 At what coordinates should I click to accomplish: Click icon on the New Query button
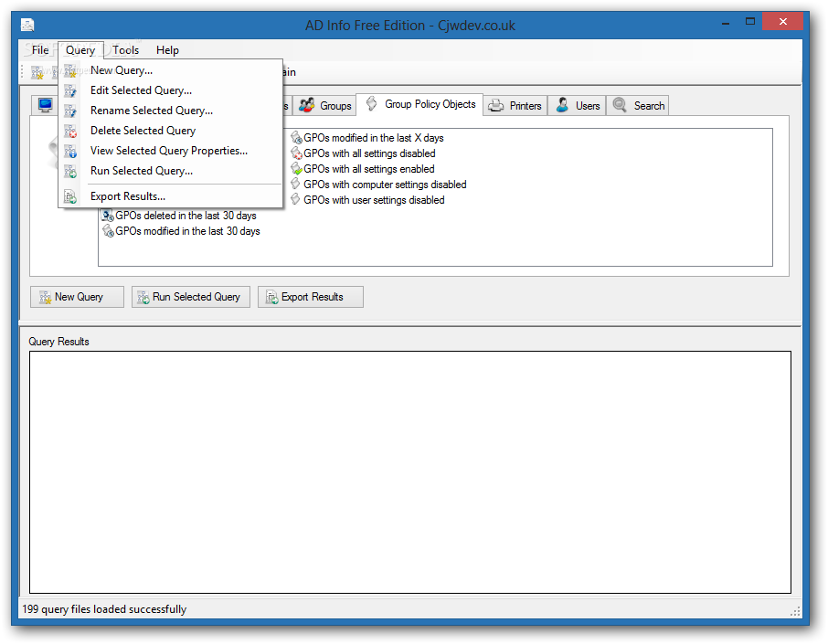pos(46,297)
